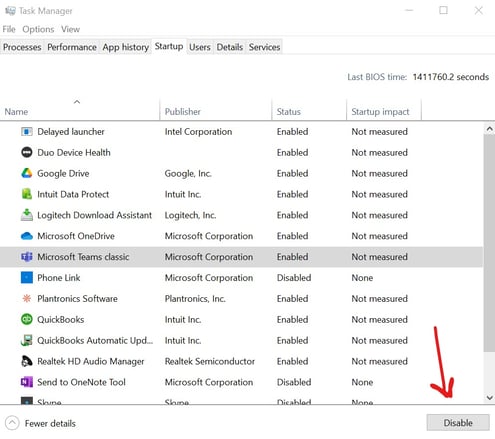Click the QuickBooks Automatic Update icon
Image resolution: width=495 pixels, height=439 pixels.
(x=27, y=340)
